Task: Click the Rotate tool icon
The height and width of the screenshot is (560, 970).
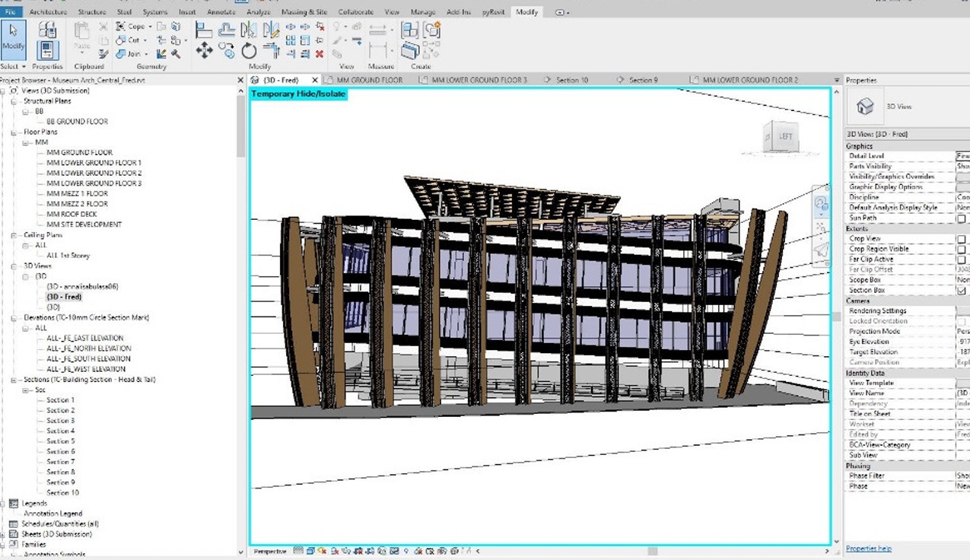Action: (x=249, y=51)
